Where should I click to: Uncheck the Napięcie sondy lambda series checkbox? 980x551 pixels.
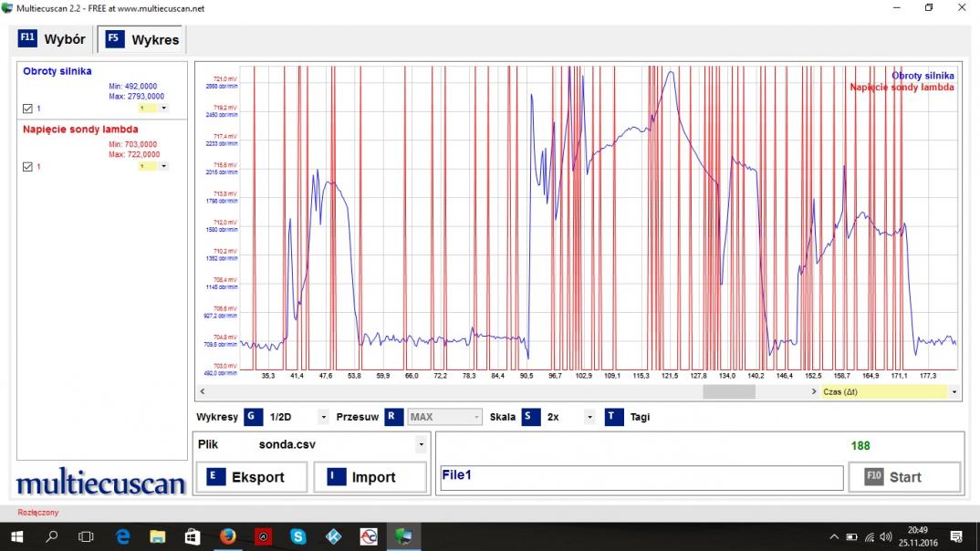tap(27, 167)
